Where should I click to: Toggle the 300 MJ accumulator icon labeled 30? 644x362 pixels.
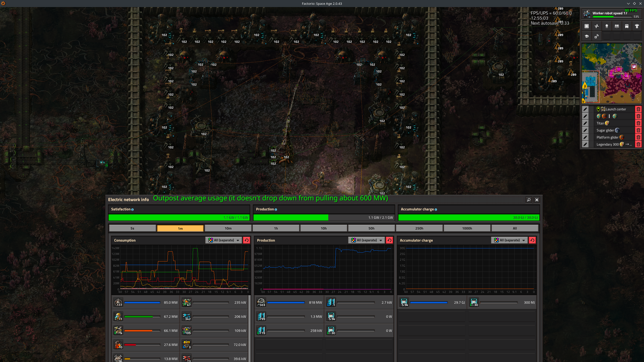(x=474, y=302)
